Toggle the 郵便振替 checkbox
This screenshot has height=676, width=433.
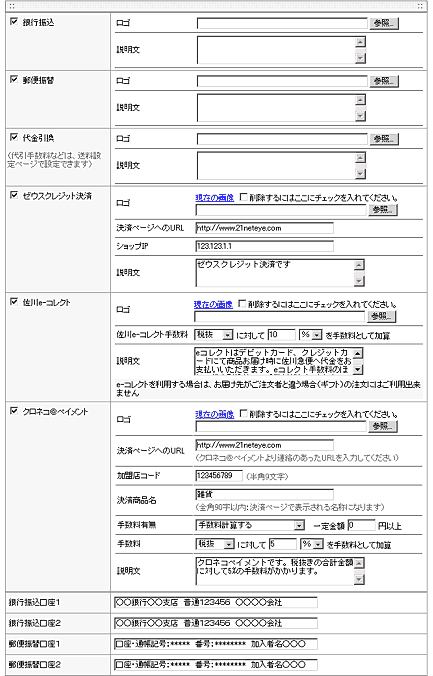point(14,79)
